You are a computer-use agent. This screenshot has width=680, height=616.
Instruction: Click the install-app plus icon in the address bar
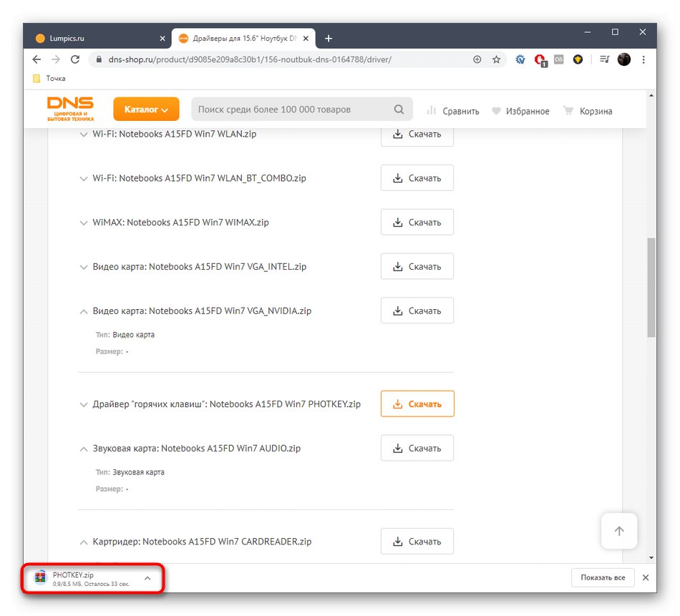pos(477,59)
